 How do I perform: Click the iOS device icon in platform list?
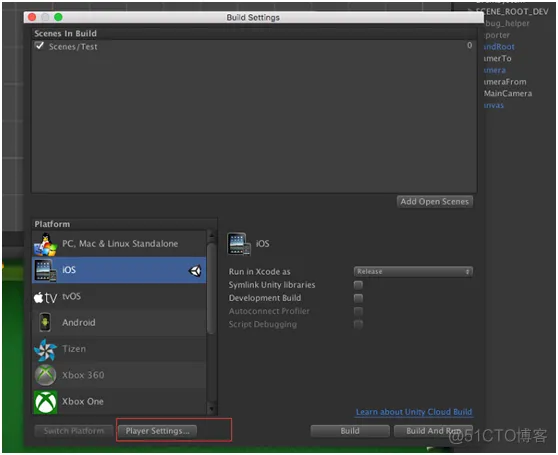[x=45, y=270]
